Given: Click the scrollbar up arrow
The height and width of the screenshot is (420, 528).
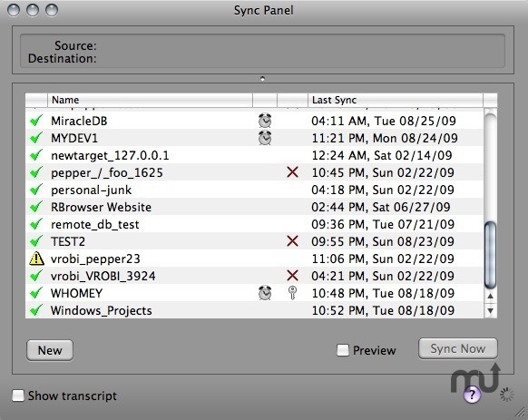Looking at the screenshot, I should coord(490,297).
